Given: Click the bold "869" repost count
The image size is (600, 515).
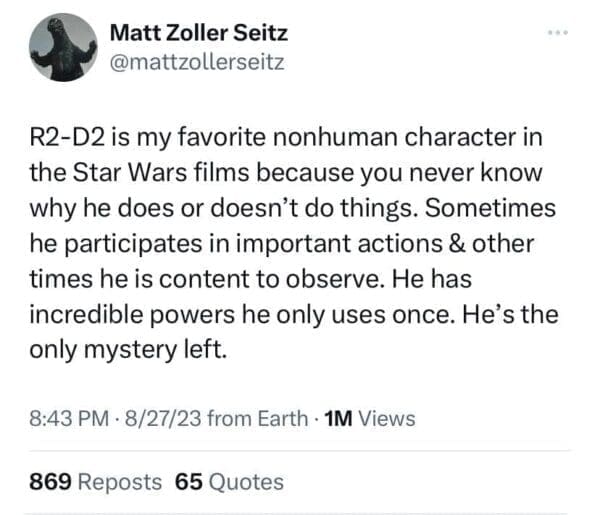Looking at the screenshot, I should 50,481.
